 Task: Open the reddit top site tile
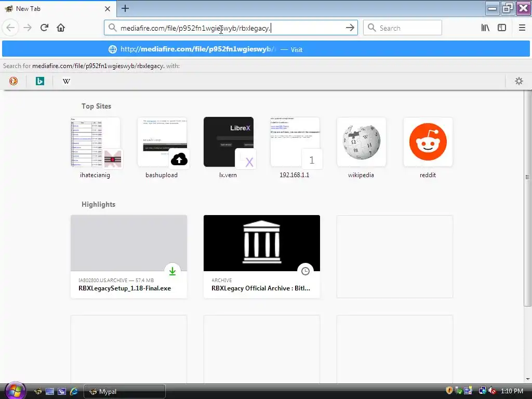(x=428, y=148)
